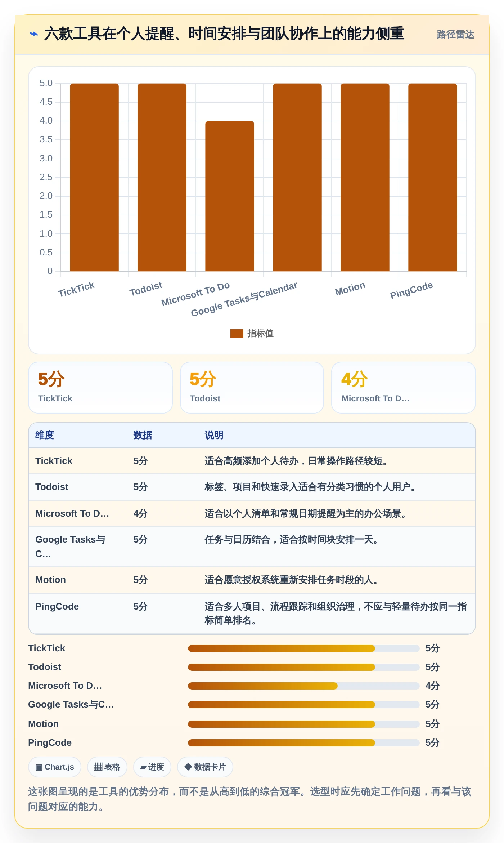Select the TickTick table row name
This screenshot has height=843, width=504.
click(54, 461)
